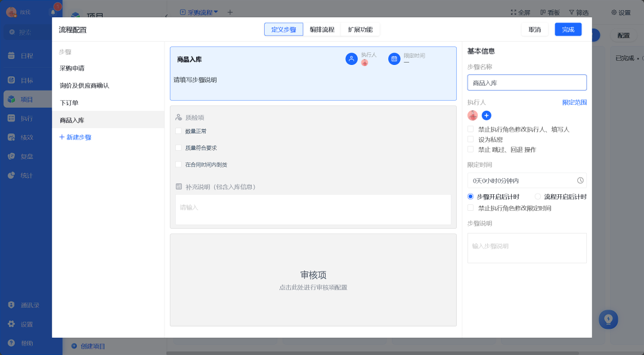Click the blue plus to add an executor
Image resolution: width=644 pixels, height=355 pixels.
pos(487,116)
